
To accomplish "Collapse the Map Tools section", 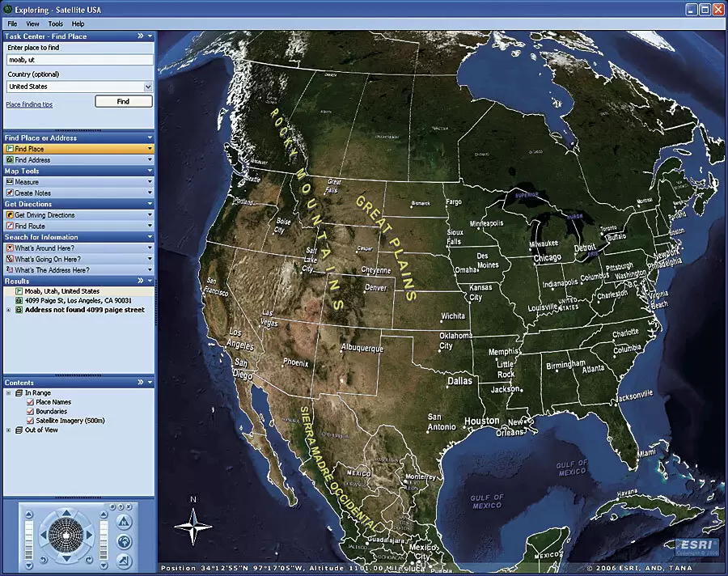I will click(x=150, y=171).
